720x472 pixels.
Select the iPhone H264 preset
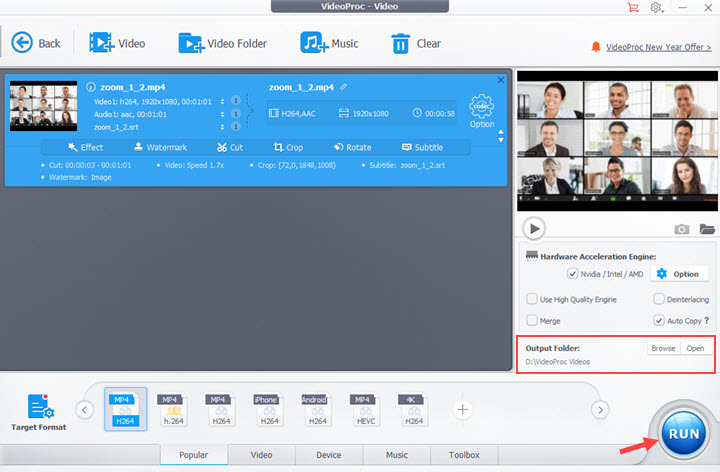coord(269,409)
